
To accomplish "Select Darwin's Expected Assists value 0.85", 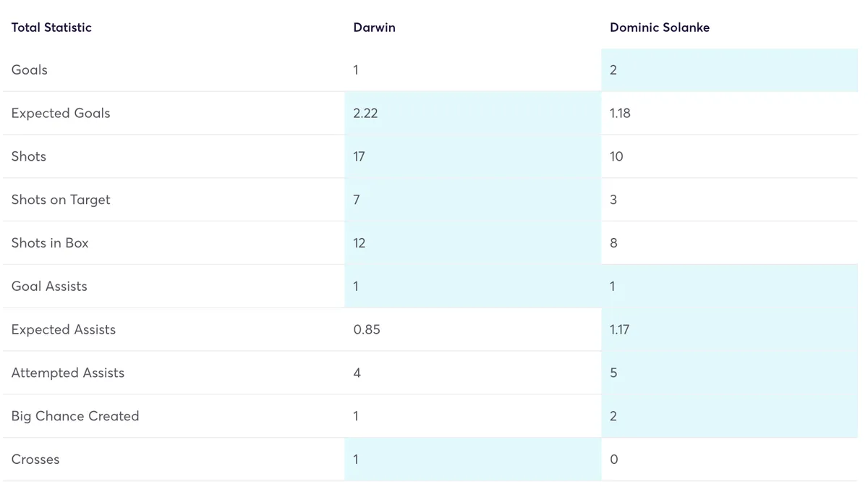I will 367,330.
